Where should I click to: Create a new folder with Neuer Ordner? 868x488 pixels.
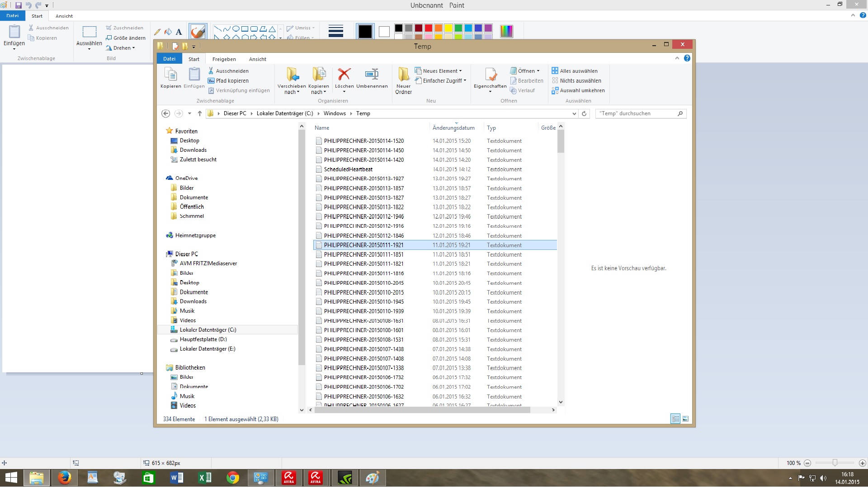[x=403, y=80]
